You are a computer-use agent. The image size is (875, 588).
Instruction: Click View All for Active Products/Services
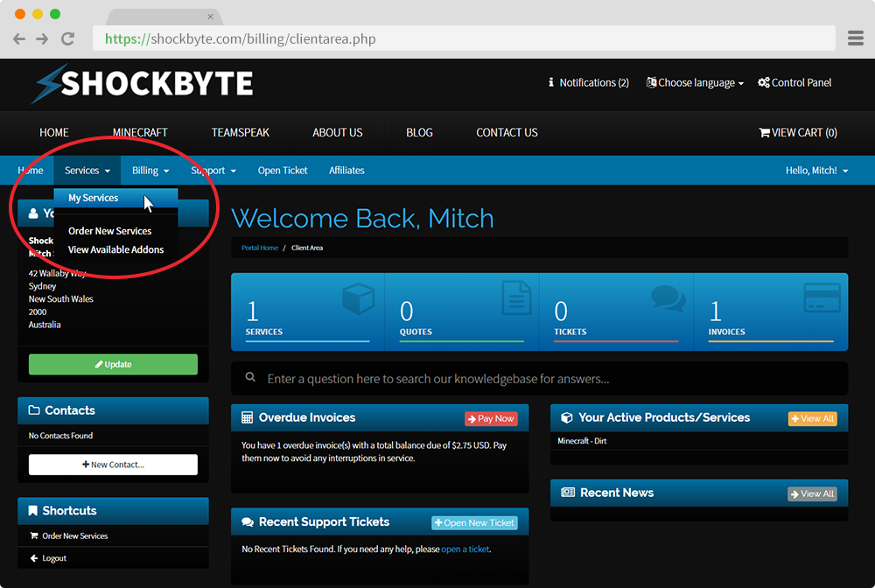pyautogui.click(x=813, y=418)
